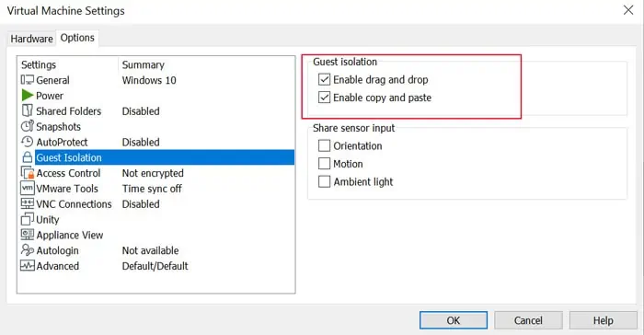Uncheck Enable drag and drop
Image resolution: width=644 pixels, height=335 pixels.
tap(324, 79)
